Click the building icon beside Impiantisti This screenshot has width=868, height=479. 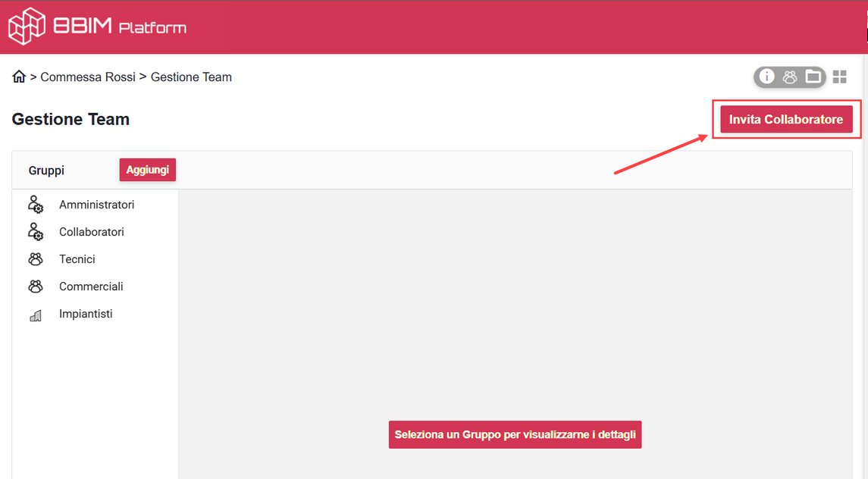35,313
